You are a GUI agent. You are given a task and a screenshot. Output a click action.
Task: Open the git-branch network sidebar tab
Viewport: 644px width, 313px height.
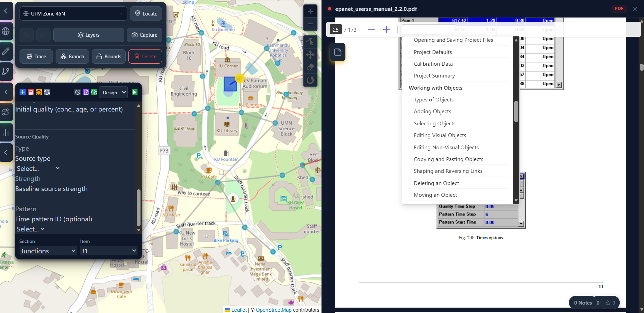coord(6,71)
